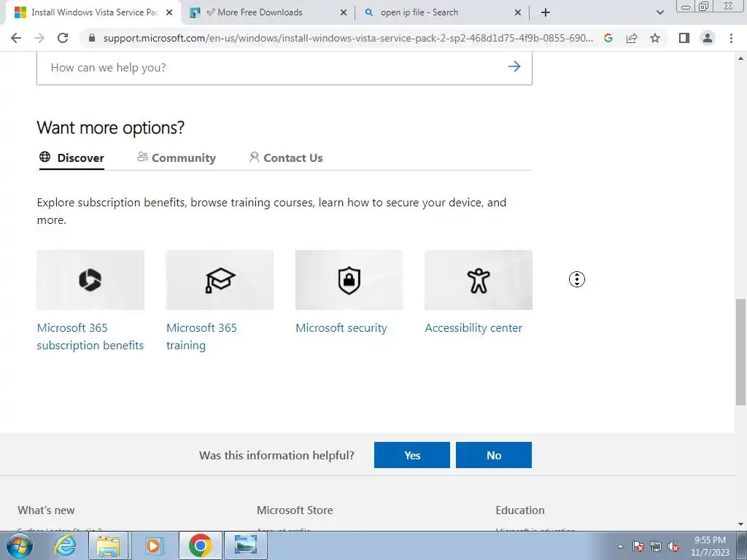This screenshot has height=560, width=747.
Task: Share this page icon
Action: [x=632, y=38]
